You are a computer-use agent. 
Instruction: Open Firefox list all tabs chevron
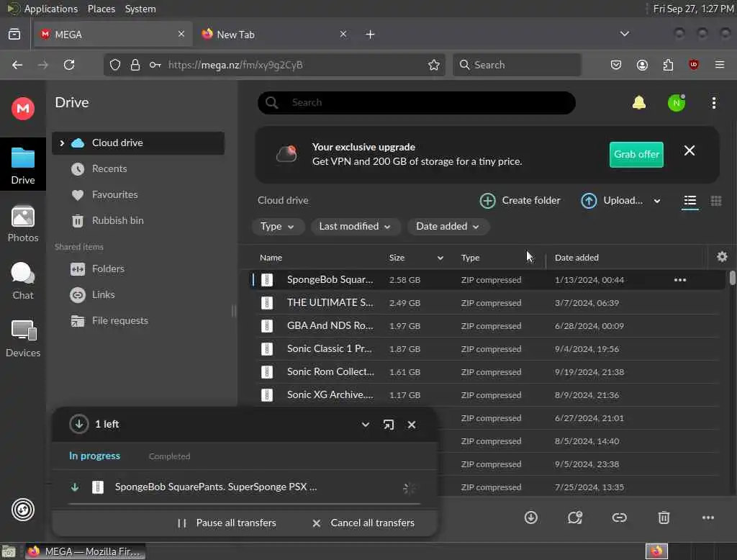coord(624,34)
